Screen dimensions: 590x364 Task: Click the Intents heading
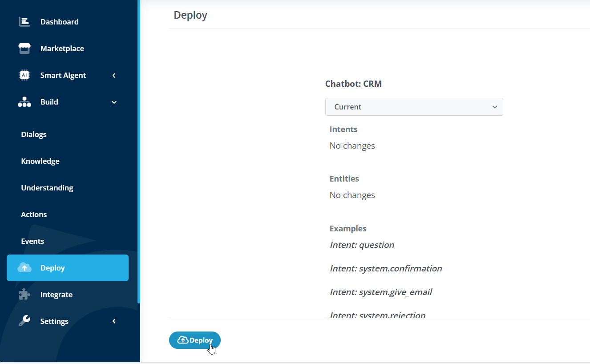click(343, 129)
